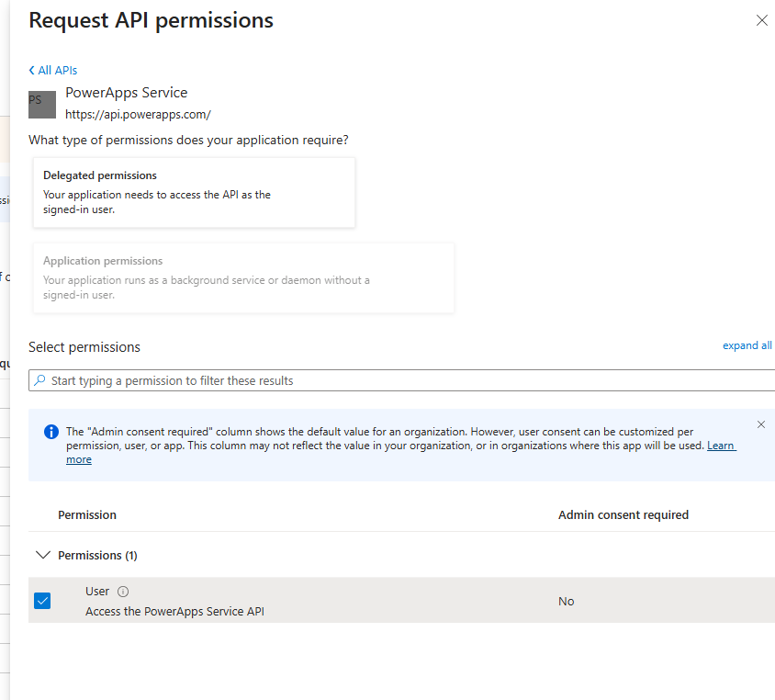Click the Permission column header
Screen dimensions: 775x700
[x=87, y=514]
